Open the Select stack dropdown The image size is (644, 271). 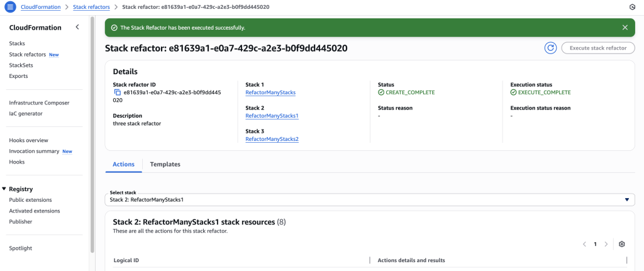[370, 199]
